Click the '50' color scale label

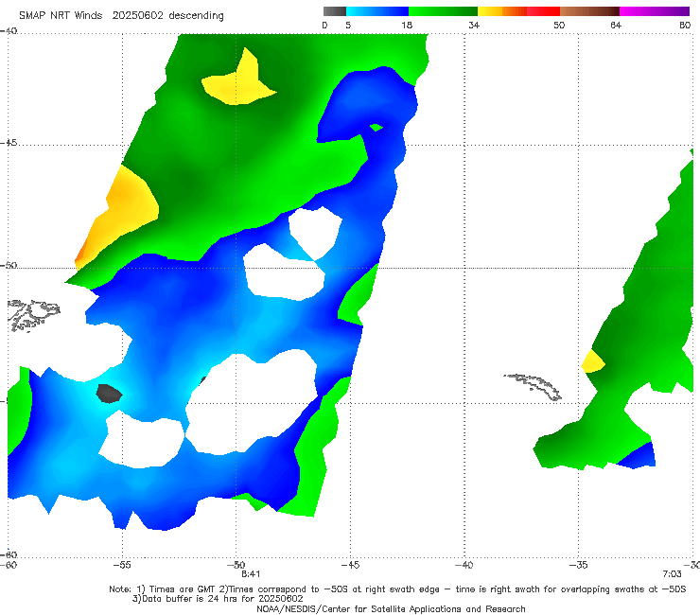tap(559, 25)
